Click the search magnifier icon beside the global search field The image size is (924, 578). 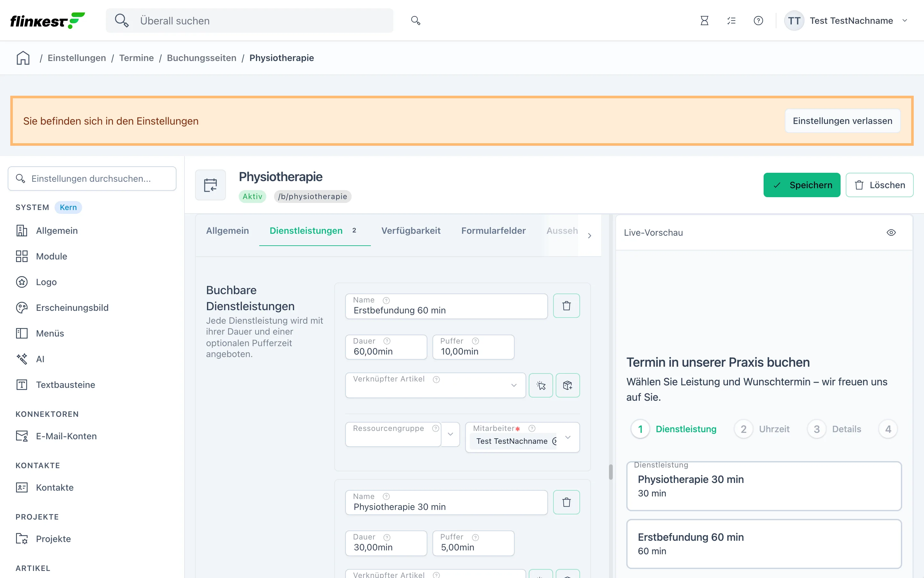point(415,21)
